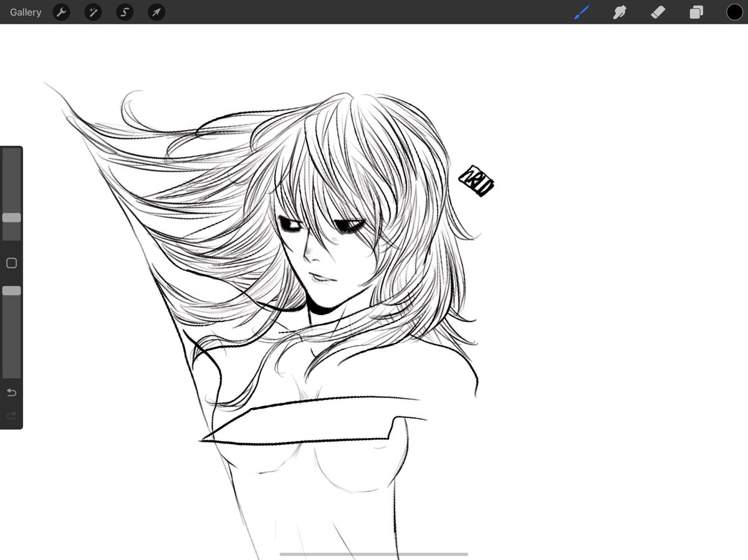Tap the redo arrow
This screenshot has width=748, height=560.
(11, 415)
